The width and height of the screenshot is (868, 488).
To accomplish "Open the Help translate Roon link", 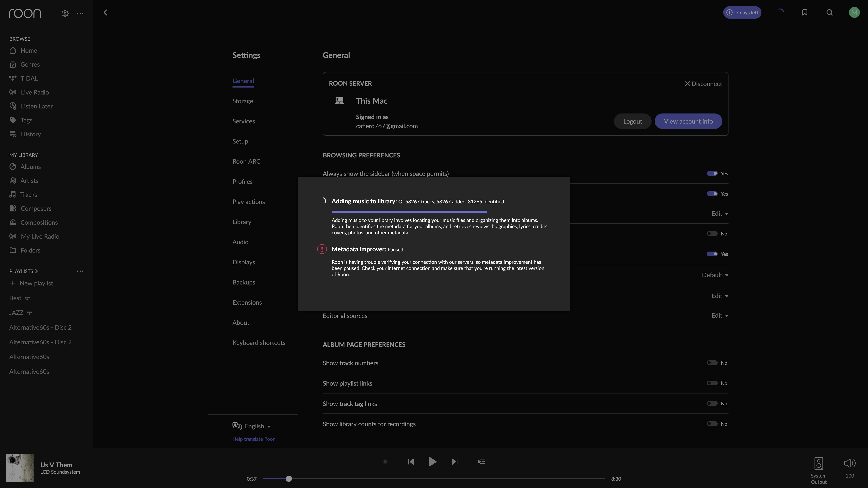I will [254, 439].
